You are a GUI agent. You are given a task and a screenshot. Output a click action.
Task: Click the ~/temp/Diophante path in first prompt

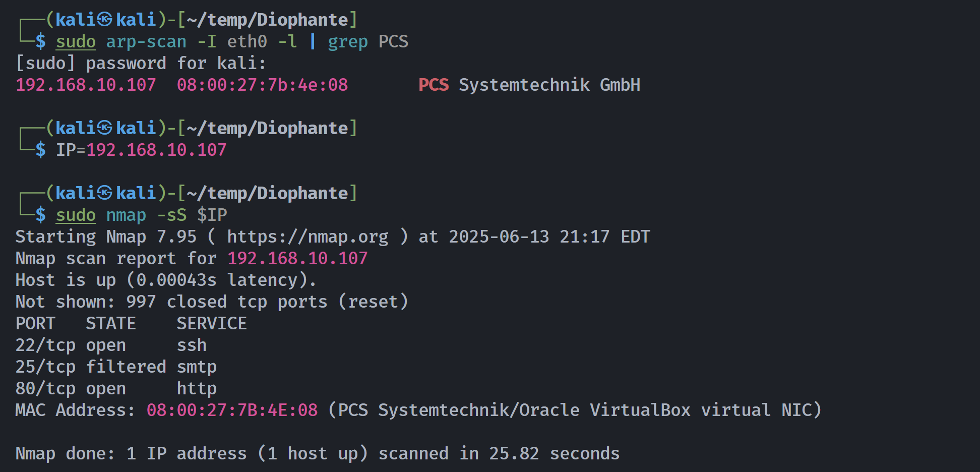coord(267,20)
